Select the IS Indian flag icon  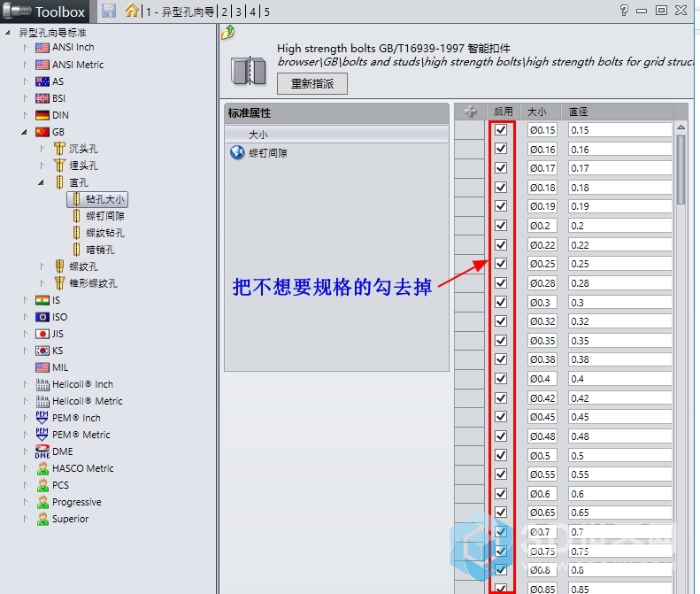tap(42, 300)
